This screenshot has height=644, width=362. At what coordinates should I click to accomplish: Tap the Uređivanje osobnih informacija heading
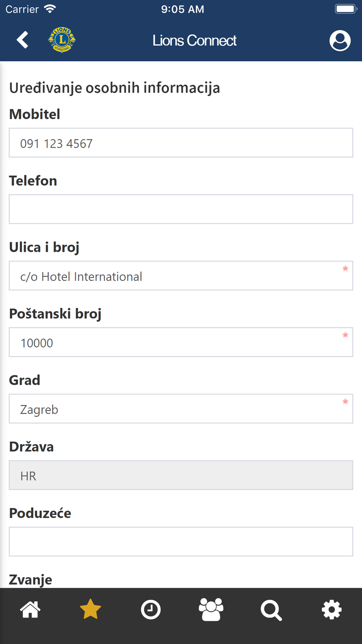coord(114,88)
